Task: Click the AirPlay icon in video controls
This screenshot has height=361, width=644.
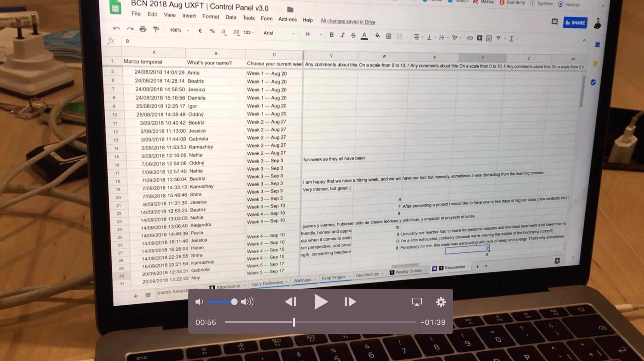Action: click(417, 302)
